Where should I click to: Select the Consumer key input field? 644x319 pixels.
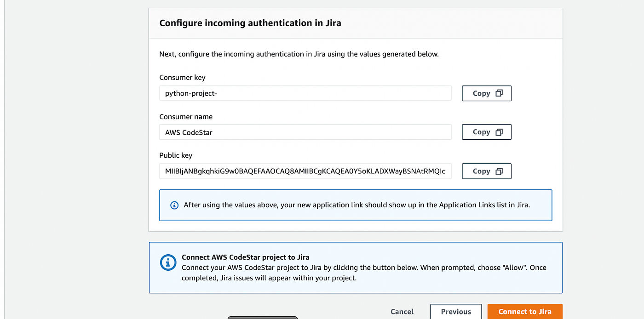(305, 93)
